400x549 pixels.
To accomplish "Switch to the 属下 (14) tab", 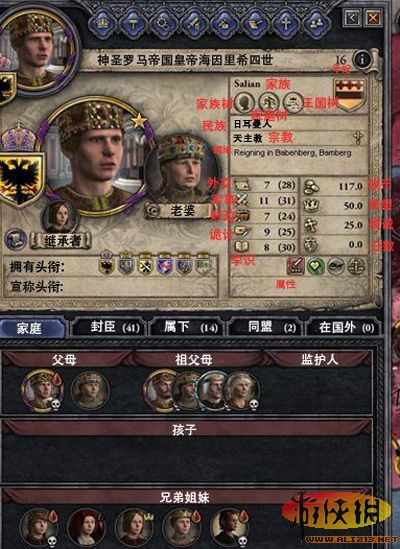I will coord(188,327).
